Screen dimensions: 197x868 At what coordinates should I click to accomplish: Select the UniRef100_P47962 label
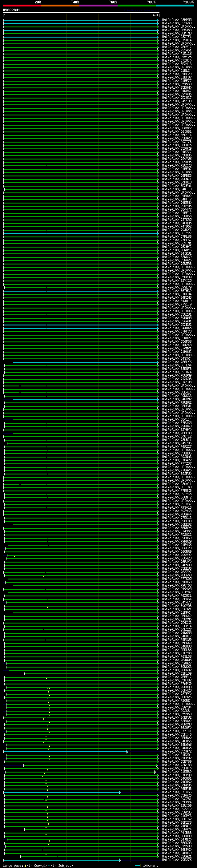pos(177,226)
